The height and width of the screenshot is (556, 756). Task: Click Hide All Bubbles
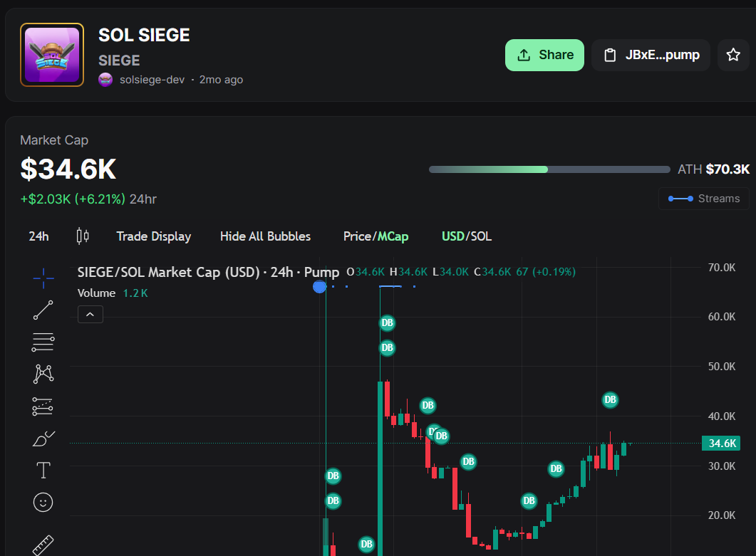(x=265, y=236)
